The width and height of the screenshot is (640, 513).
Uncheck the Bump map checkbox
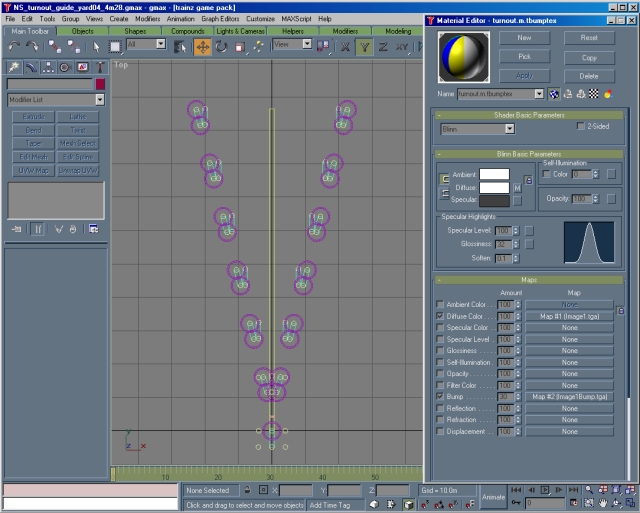point(440,396)
